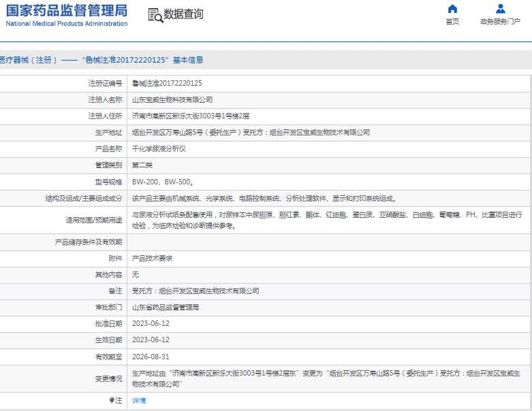
Task: Click the 生效日期 value 2023-06-12
Action: [151, 340]
